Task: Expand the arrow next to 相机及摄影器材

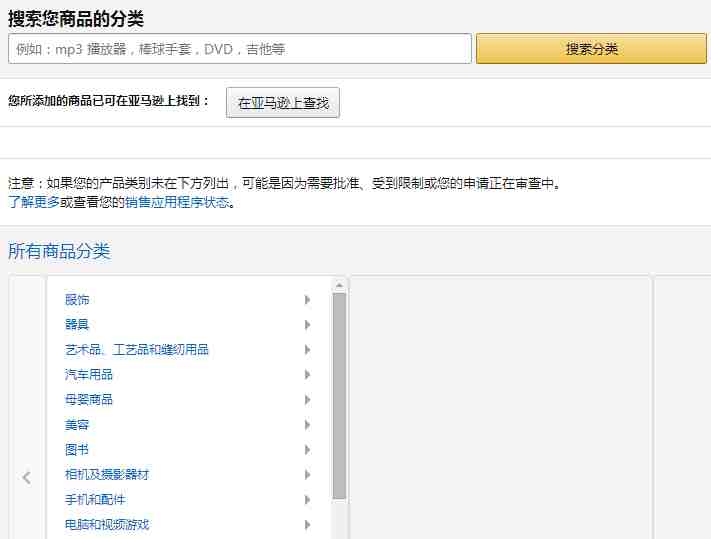Action: (307, 475)
